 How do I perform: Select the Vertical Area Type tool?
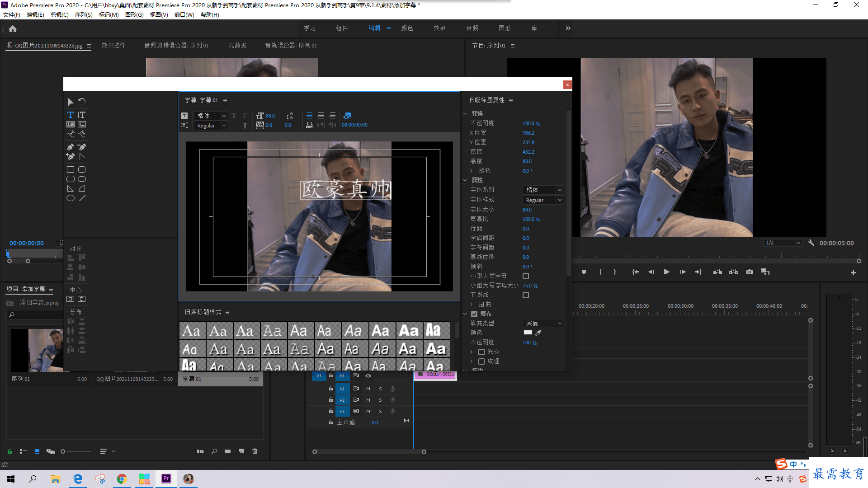tap(82, 124)
